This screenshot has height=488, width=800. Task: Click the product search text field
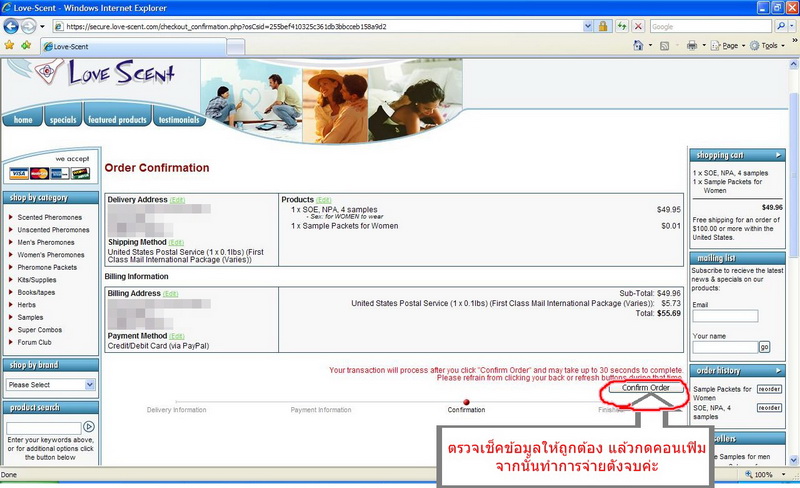click(x=43, y=428)
